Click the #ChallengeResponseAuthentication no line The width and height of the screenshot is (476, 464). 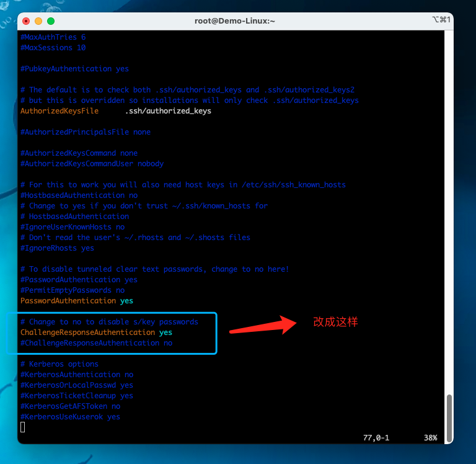(x=97, y=343)
